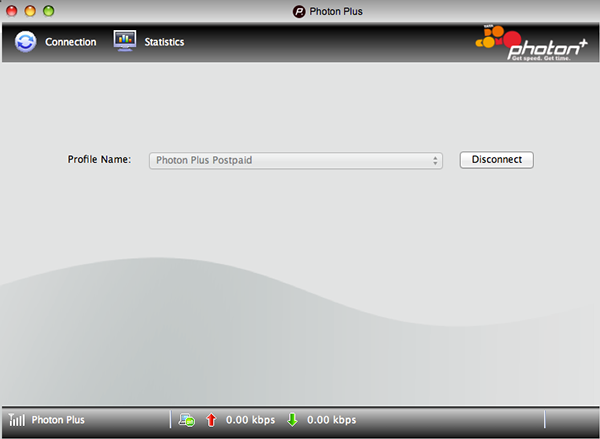Minimize window with the yellow button
This screenshot has width=600, height=439.
30,11
